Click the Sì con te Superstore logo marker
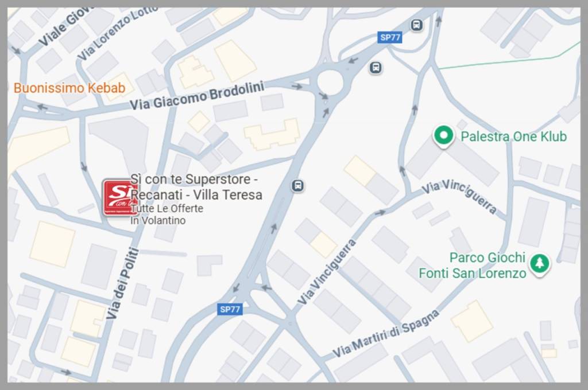This screenshot has height=390, width=588. tap(121, 197)
